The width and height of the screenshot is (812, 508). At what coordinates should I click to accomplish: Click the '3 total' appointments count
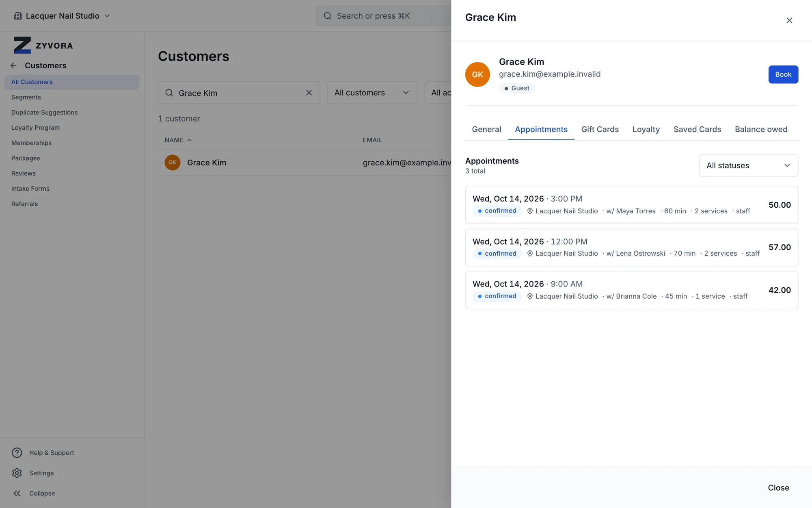pos(475,171)
